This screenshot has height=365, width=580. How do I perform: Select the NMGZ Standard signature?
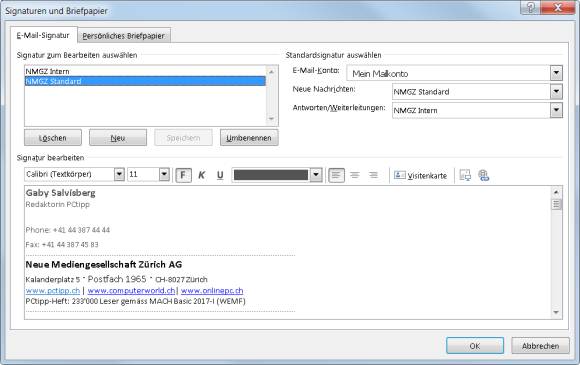click(145, 81)
